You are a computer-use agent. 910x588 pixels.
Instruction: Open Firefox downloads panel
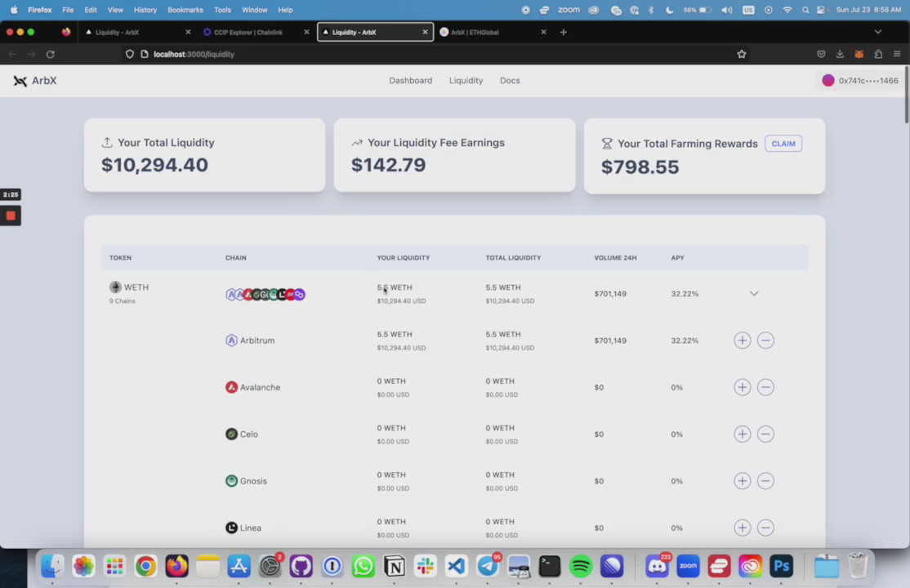pos(840,54)
